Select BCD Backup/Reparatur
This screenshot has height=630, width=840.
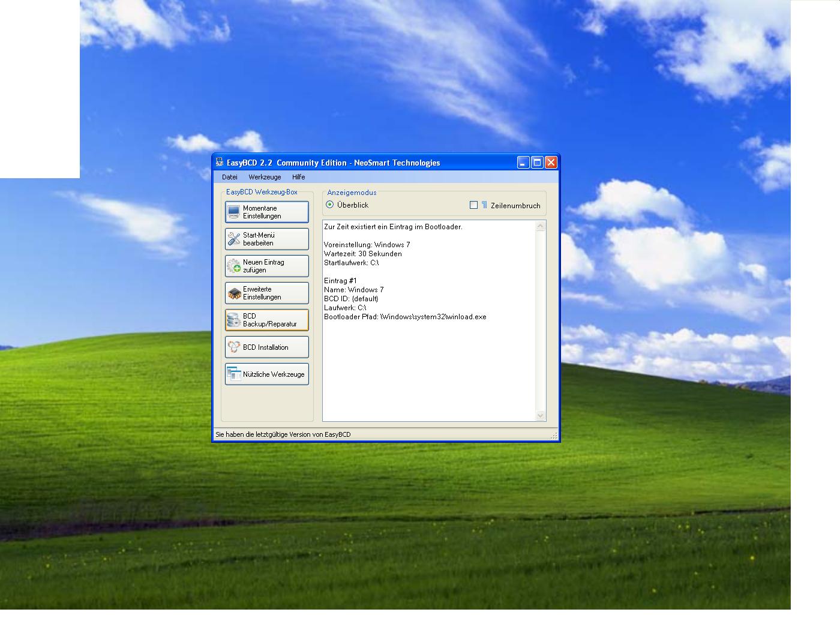pos(267,320)
